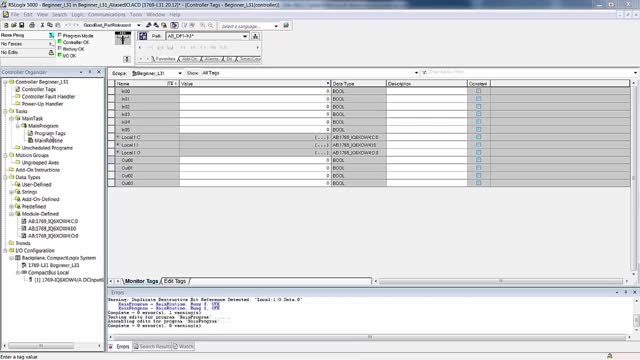This screenshot has height=360, width=640.
Task: Expand the Local:1:I tag row
Action: [118, 145]
